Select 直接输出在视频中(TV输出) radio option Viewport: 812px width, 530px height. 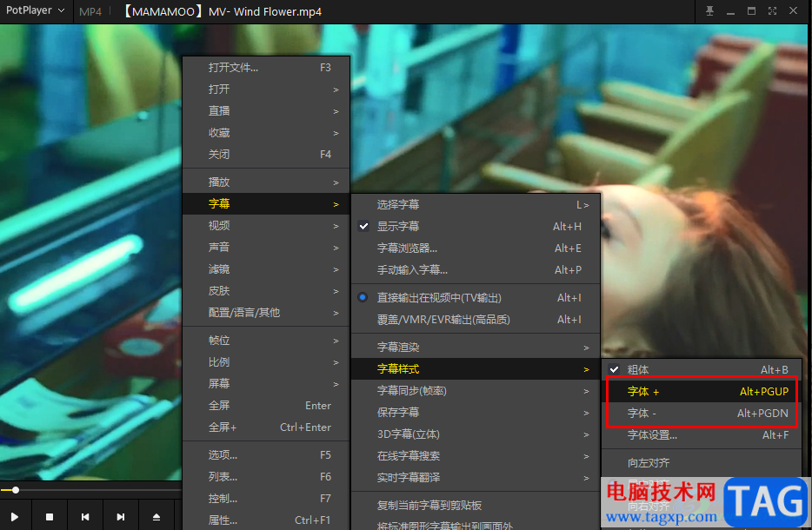[476, 298]
